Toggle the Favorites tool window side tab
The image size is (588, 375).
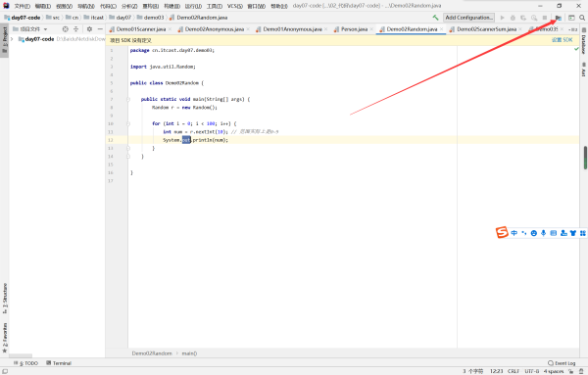click(5, 338)
